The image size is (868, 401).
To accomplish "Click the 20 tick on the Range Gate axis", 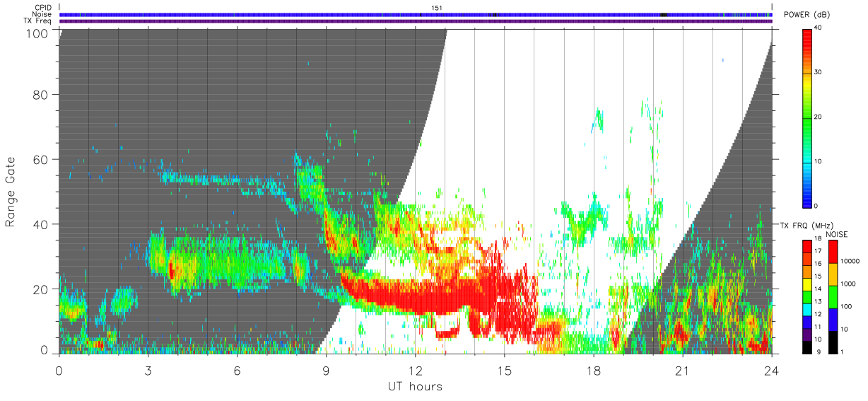I will tap(41, 289).
